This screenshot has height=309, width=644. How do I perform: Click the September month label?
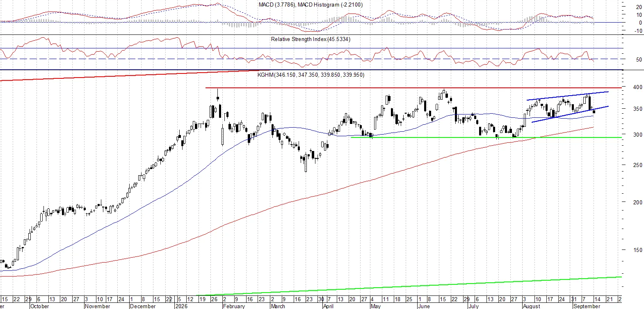pyautogui.click(x=587, y=306)
